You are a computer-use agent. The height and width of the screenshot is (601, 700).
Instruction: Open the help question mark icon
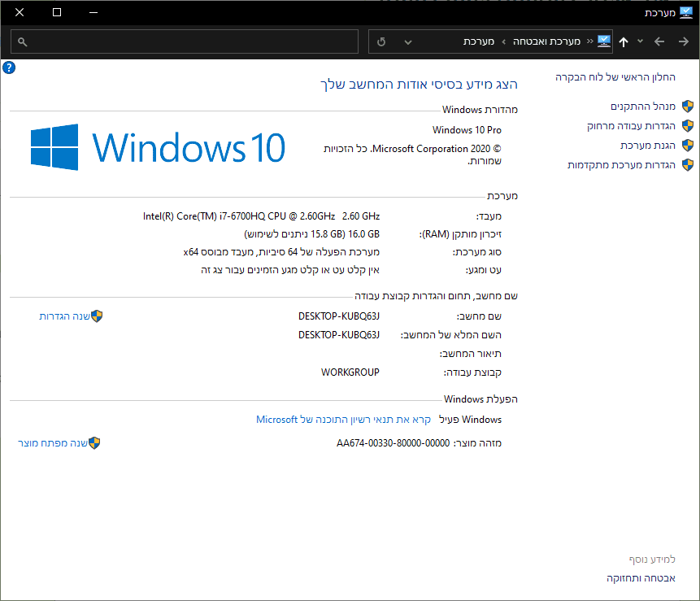[9, 68]
